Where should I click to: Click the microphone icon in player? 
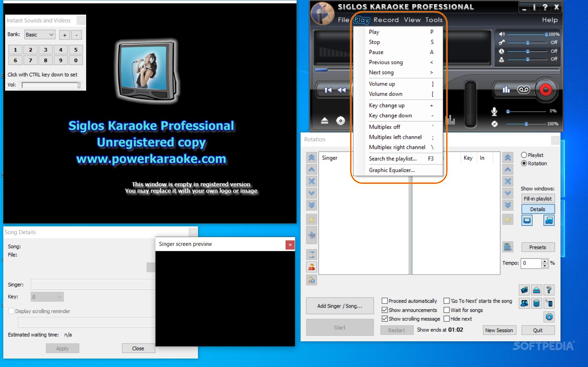tap(494, 111)
